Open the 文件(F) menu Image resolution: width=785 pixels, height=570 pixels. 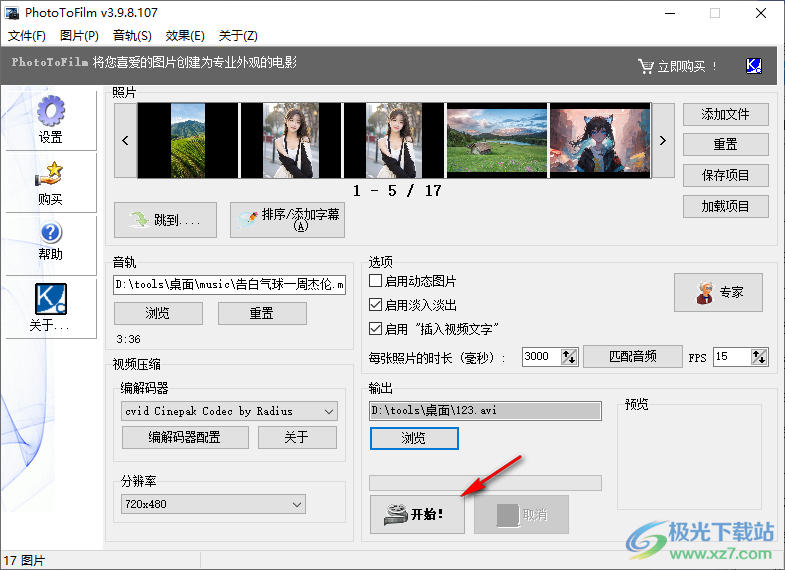(x=27, y=36)
